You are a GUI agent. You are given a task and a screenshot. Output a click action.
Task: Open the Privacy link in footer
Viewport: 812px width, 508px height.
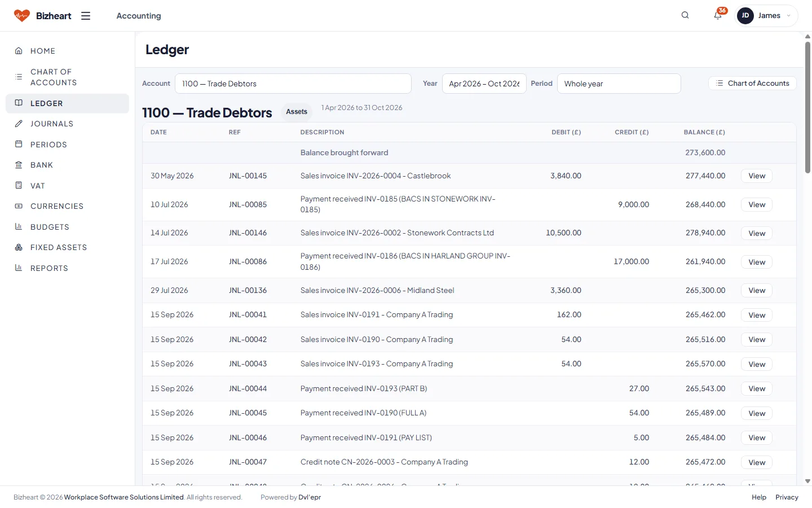tap(787, 497)
